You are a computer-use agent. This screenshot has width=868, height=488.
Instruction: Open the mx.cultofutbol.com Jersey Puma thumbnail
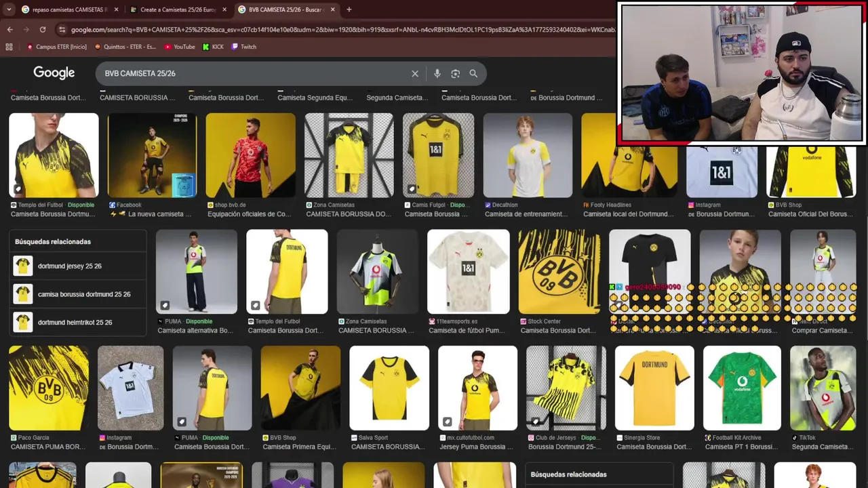(477, 388)
